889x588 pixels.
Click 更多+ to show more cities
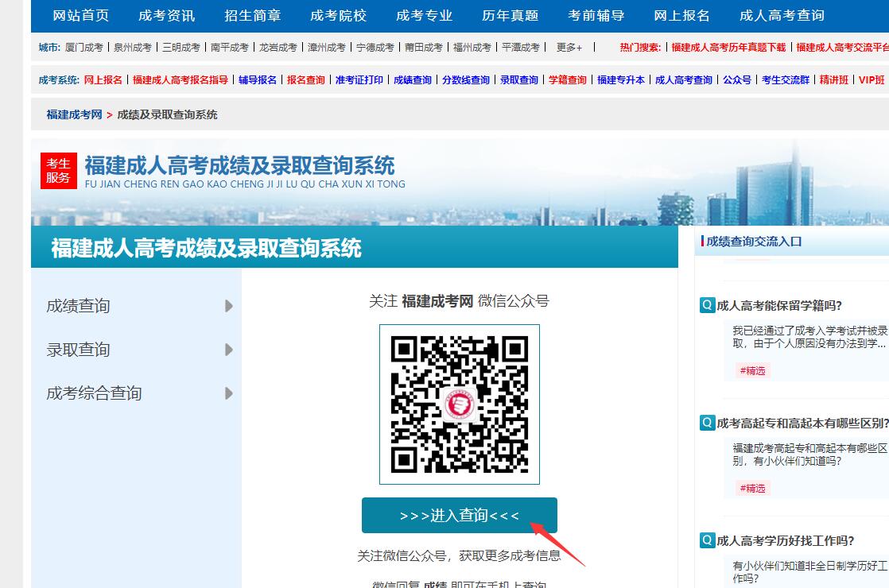pos(569,48)
